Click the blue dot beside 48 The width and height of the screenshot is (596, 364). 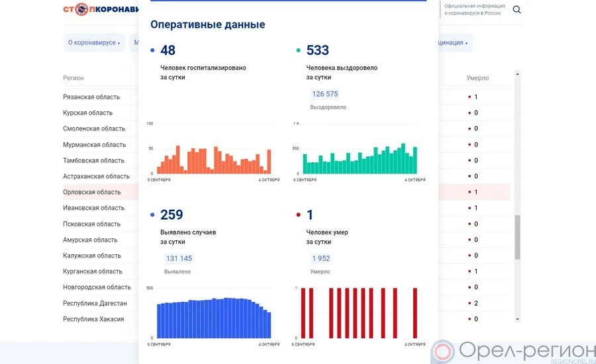point(153,50)
